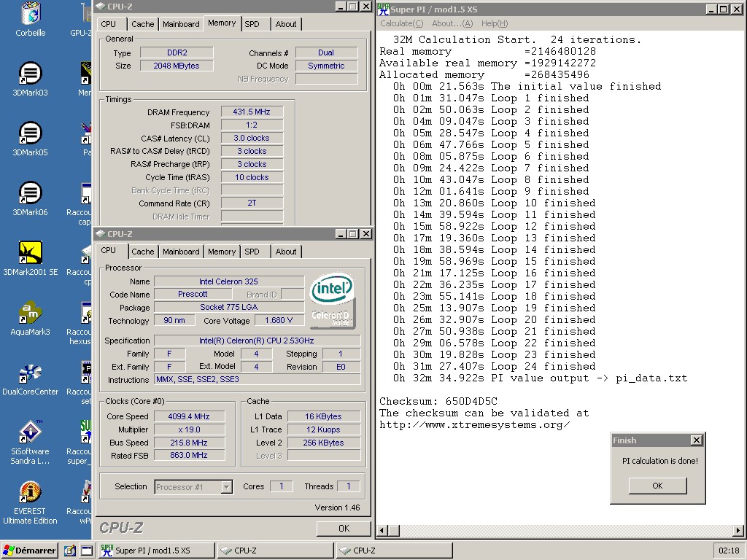Open the About menu in Super PI

(x=452, y=23)
